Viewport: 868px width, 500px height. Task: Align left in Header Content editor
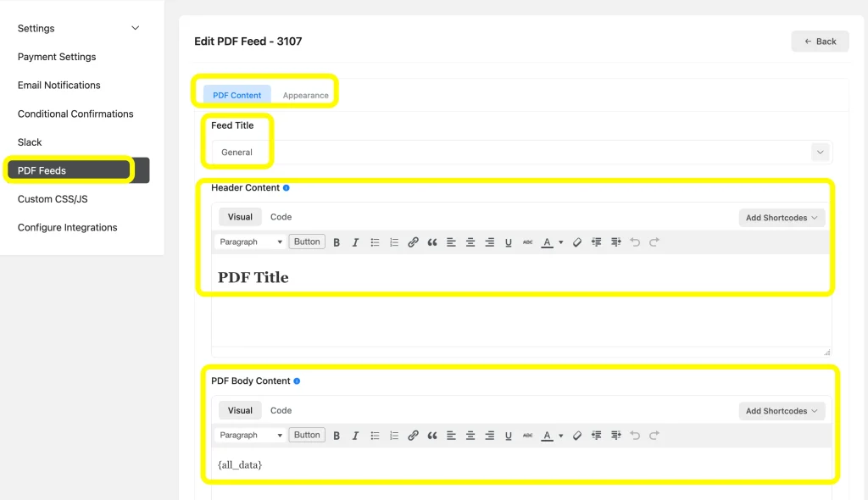(x=451, y=242)
